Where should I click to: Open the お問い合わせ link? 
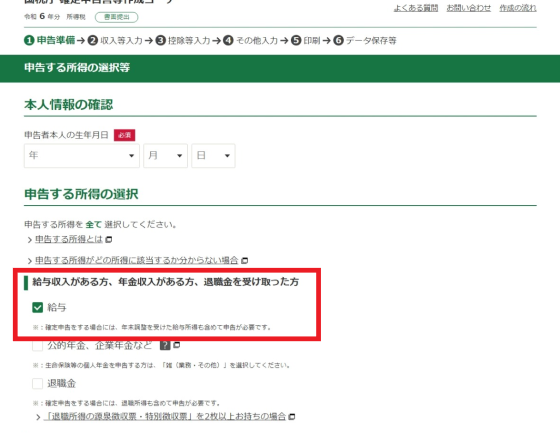point(469,8)
